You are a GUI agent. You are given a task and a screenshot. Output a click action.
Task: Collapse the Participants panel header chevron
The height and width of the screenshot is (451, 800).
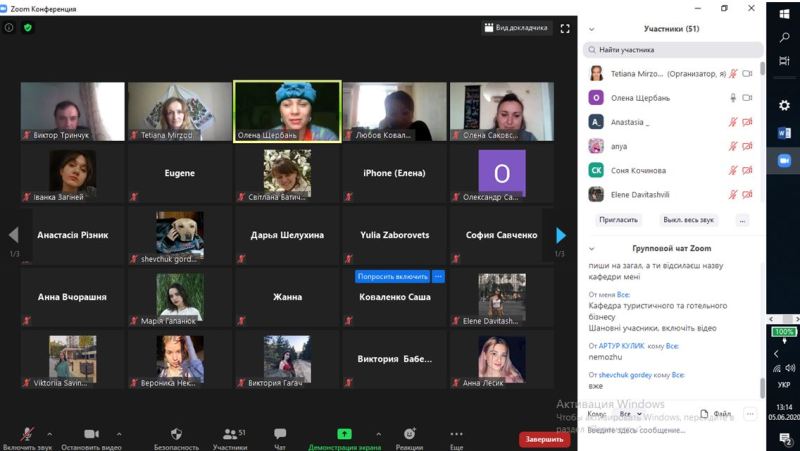pos(591,29)
